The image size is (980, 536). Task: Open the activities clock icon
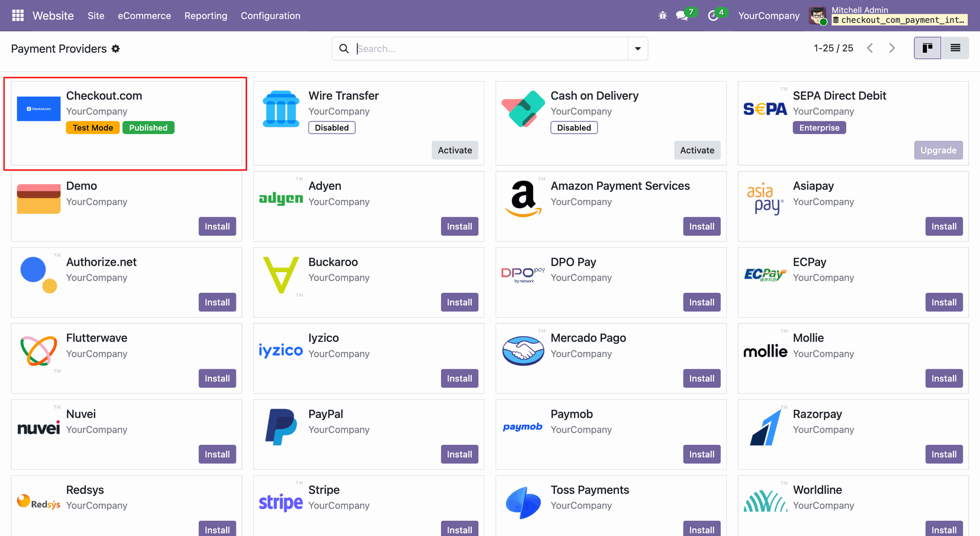pyautogui.click(x=713, y=16)
